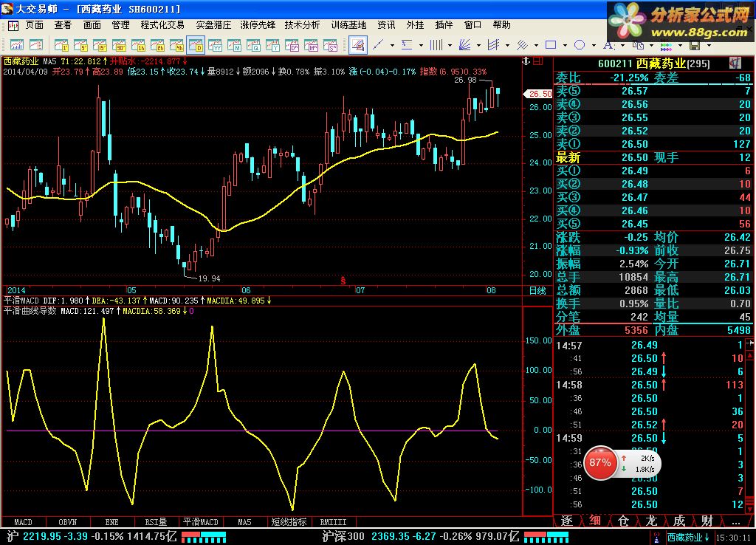Select the daily (D) period button

tap(196, 45)
